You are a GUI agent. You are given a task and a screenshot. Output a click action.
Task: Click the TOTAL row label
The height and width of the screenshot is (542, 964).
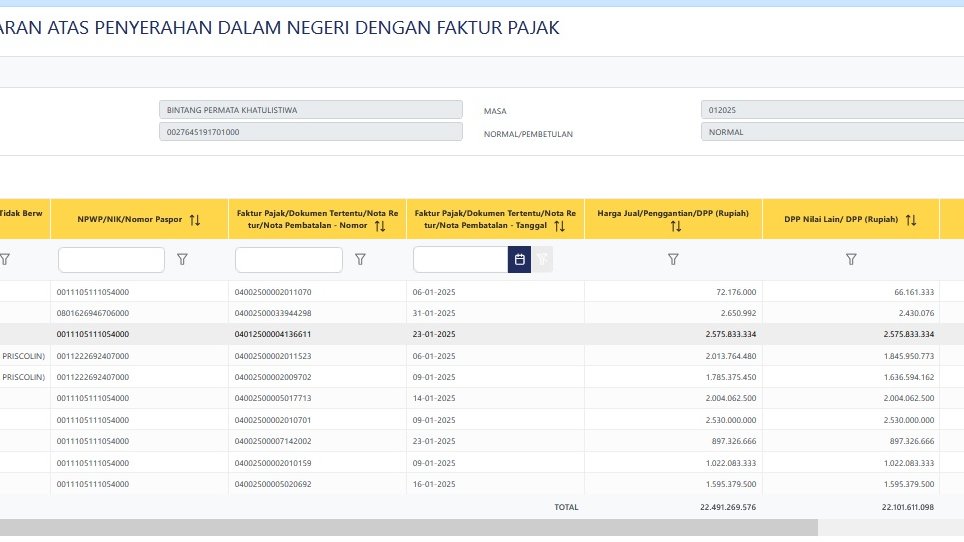point(566,508)
